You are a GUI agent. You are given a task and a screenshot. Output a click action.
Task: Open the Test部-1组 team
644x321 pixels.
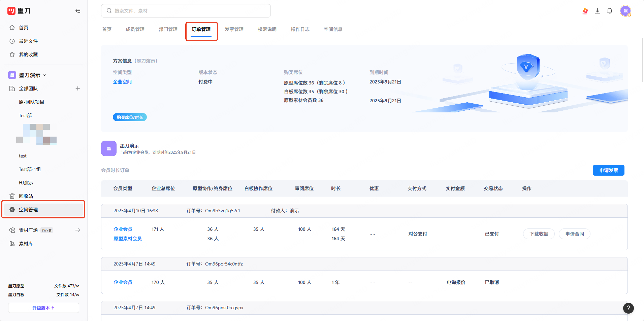tap(30, 169)
